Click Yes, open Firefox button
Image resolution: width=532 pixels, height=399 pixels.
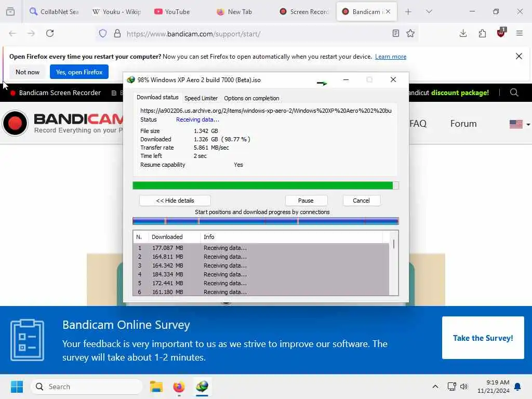[x=79, y=72]
